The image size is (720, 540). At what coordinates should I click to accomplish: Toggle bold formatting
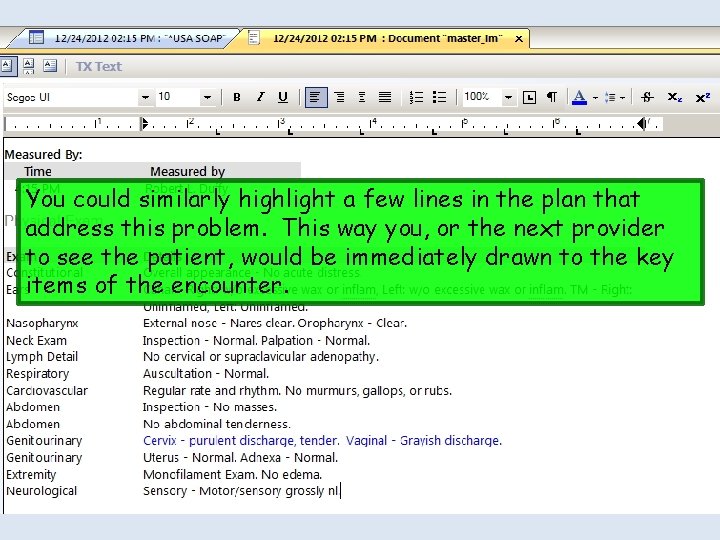click(236, 97)
